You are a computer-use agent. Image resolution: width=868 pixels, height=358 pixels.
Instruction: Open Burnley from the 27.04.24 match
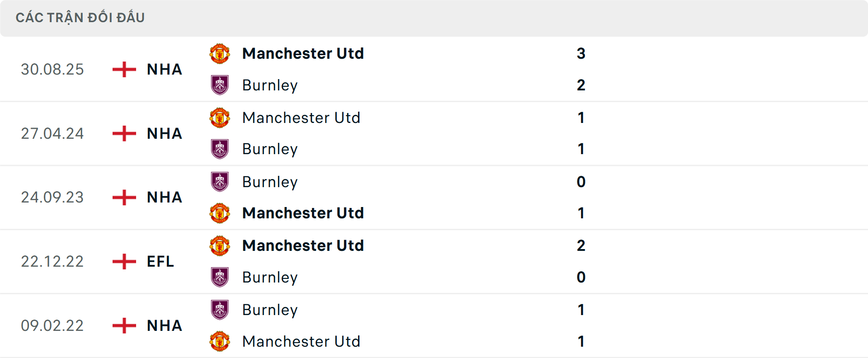[270, 149]
